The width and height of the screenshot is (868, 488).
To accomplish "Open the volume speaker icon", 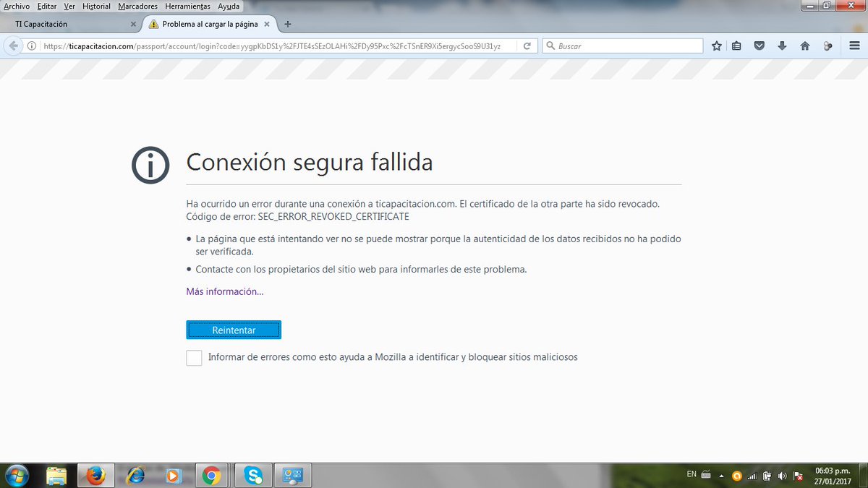I will [783, 476].
